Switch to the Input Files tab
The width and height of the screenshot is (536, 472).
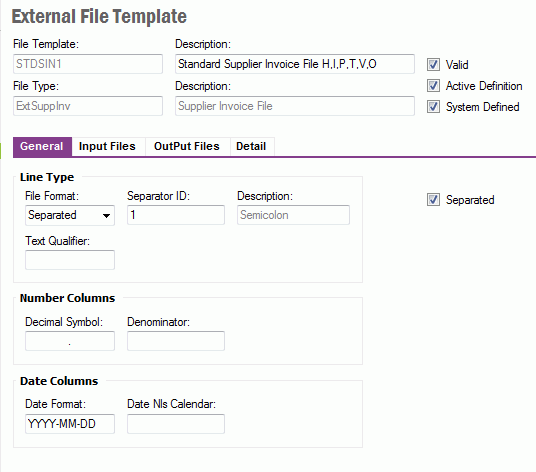click(107, 146)
